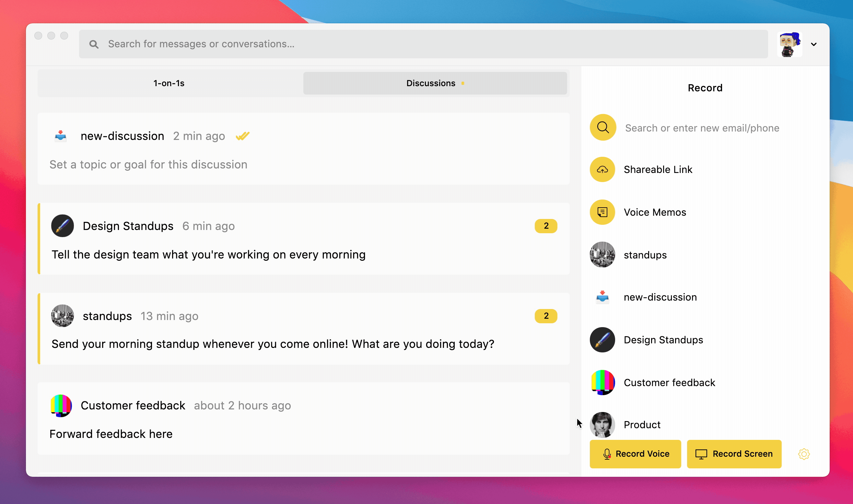This screenshot has height=504, width=853.
Task: Click the user profile avatar at top right
Action: [789, 44]
